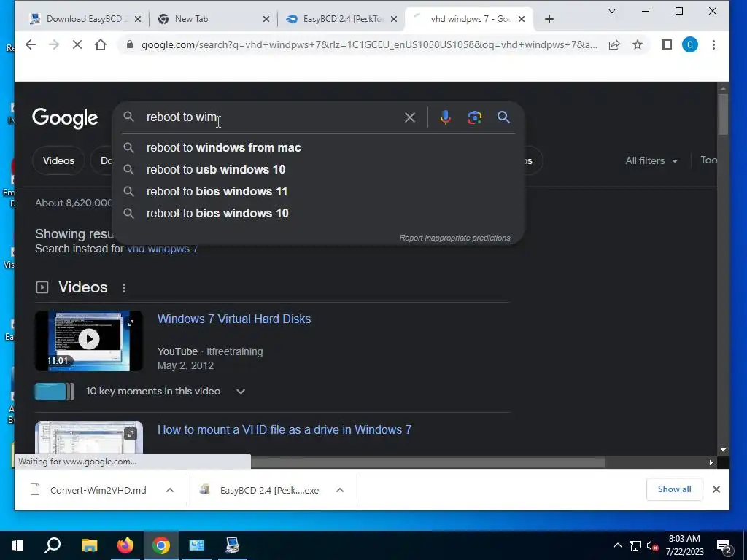747x560 pixels.
Task: Open the Chrome profile avatar C
Action: point(690,44)
